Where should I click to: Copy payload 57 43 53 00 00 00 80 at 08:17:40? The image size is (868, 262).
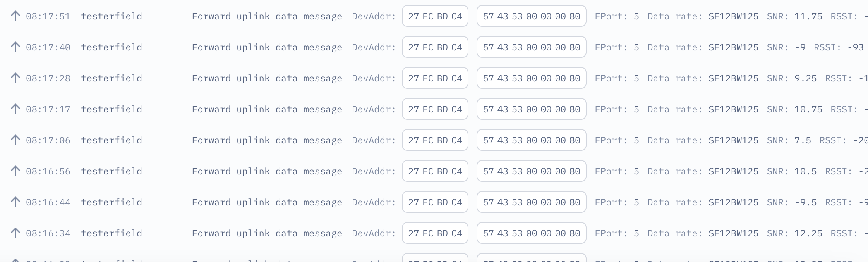(532, 47)
